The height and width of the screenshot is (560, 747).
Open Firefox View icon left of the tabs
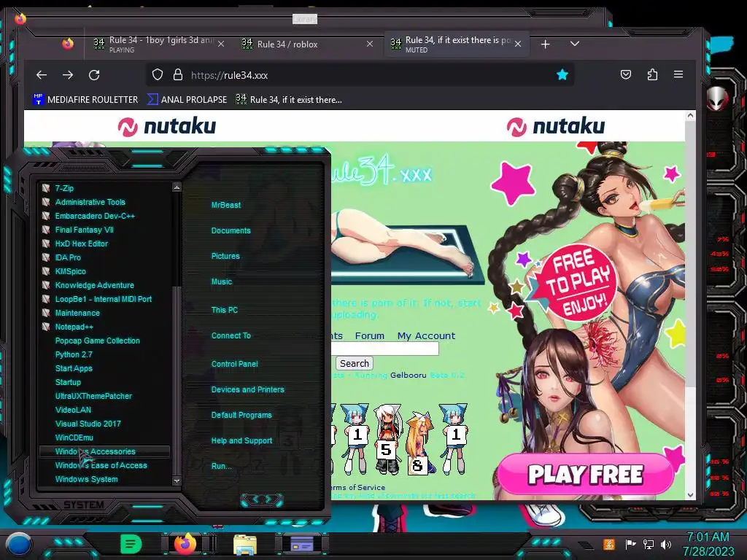coord(68,44)
